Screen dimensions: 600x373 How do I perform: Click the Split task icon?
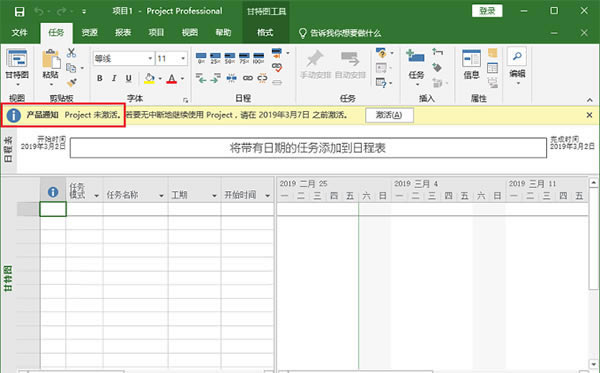[x=231, y=78]
